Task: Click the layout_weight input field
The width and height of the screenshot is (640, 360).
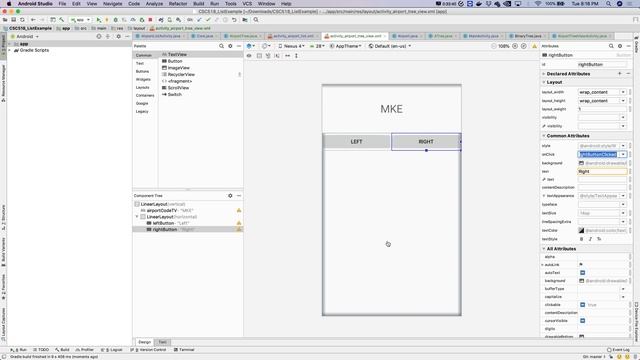Action: point(602,109)
